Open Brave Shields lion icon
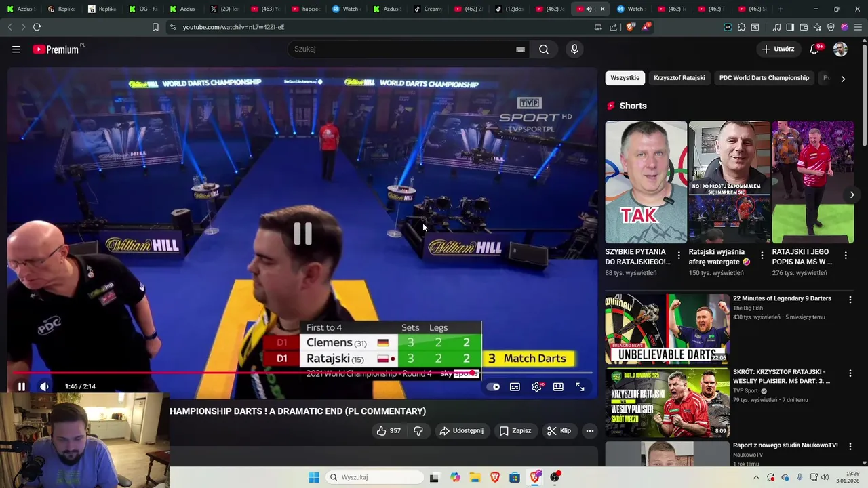Screen dimensions: 868x488 pyautogui.click(x=630, y=27)
